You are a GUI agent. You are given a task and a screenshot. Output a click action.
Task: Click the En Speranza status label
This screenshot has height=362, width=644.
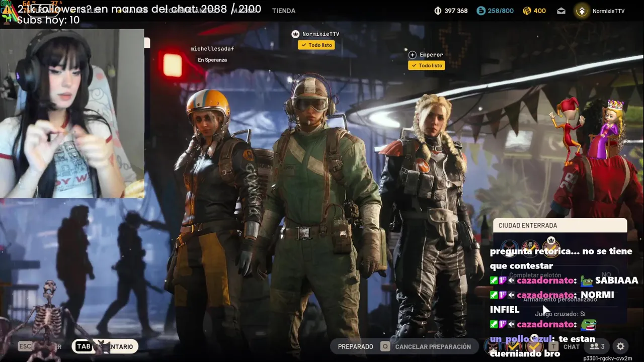pyautogui.click(x=212, y=60)
